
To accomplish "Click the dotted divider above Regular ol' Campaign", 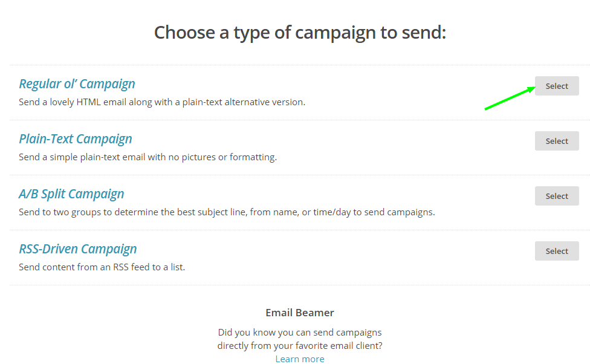I will point(300,65).
